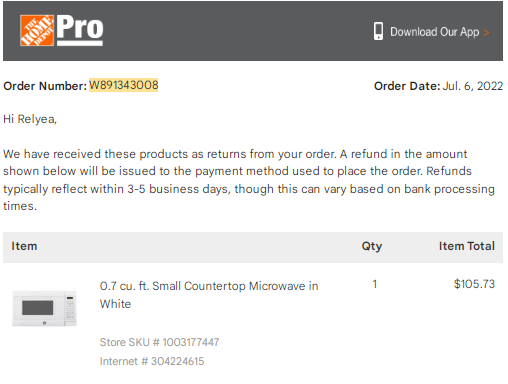This screenshot has height=384, width=508.
Task: Tap the phone icon in header
Action: tap(378, 31)
